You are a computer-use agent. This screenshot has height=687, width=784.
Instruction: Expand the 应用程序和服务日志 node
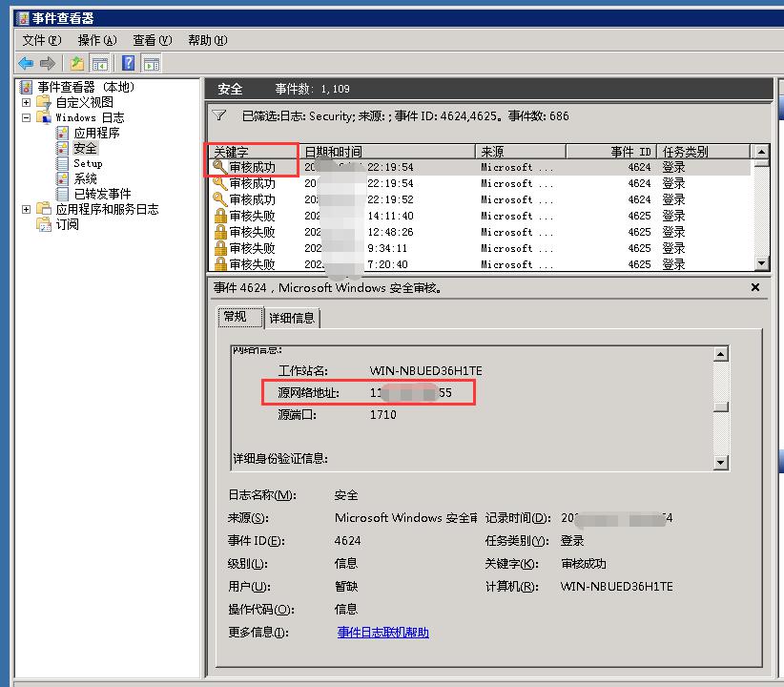click(x=26, y=209)
